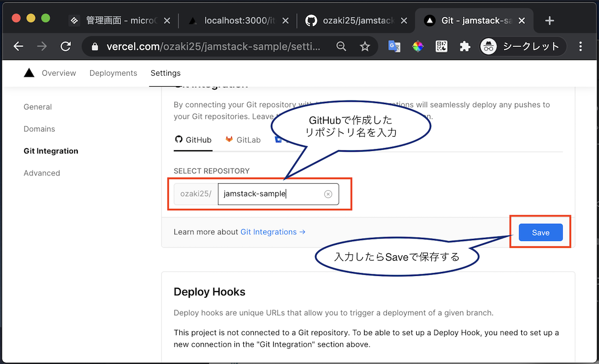Open Git Integration in sidebar
The width and height of the screenshot is (599, 364).
(51, 151)
